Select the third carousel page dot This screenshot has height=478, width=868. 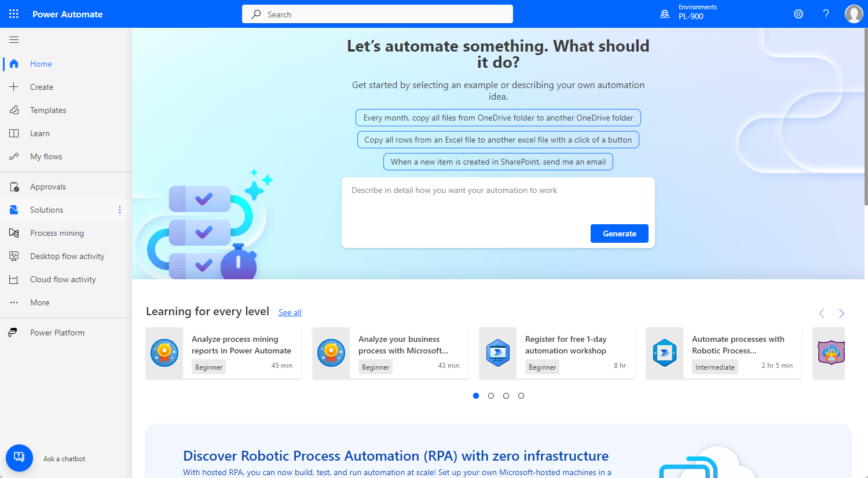tap(506, 396)
